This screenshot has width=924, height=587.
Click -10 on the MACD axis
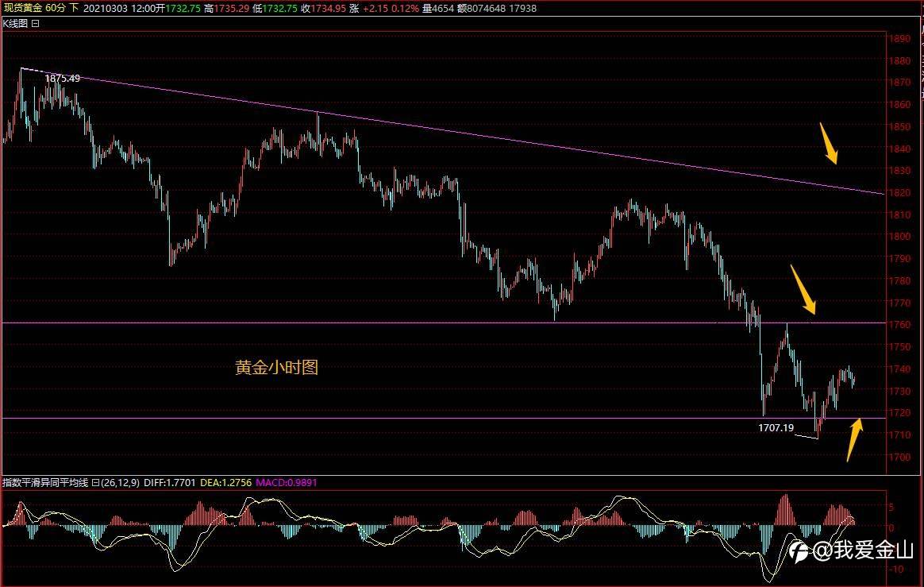pos(896,570)
